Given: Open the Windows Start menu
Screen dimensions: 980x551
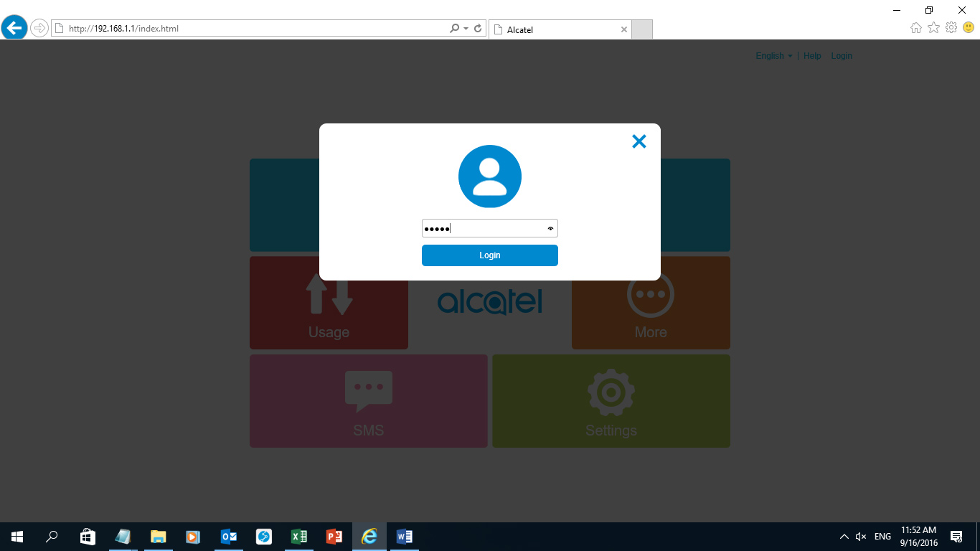Looking at the screenshot, I should [17, 537].
